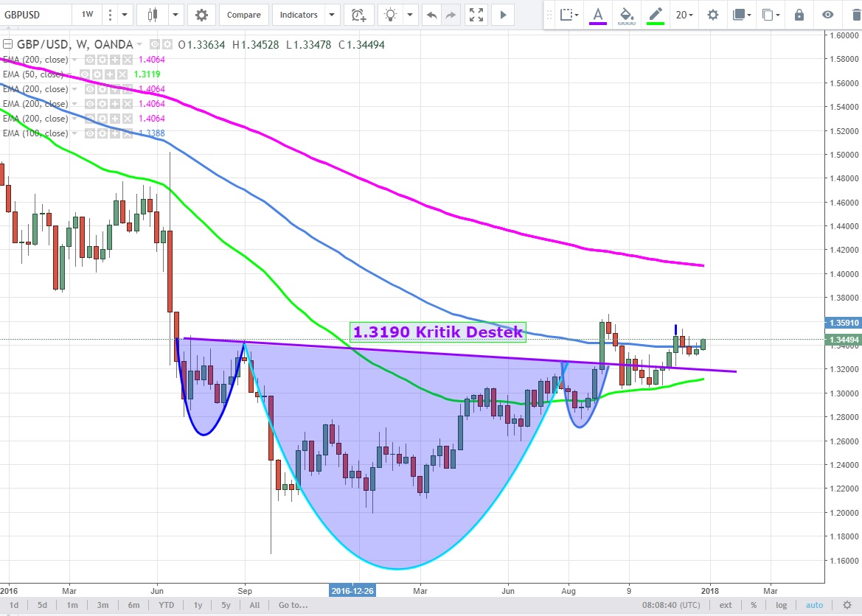Hide the EMA (50, close) indicator
This screenshot has height=616, width=862.
point(86,74)
